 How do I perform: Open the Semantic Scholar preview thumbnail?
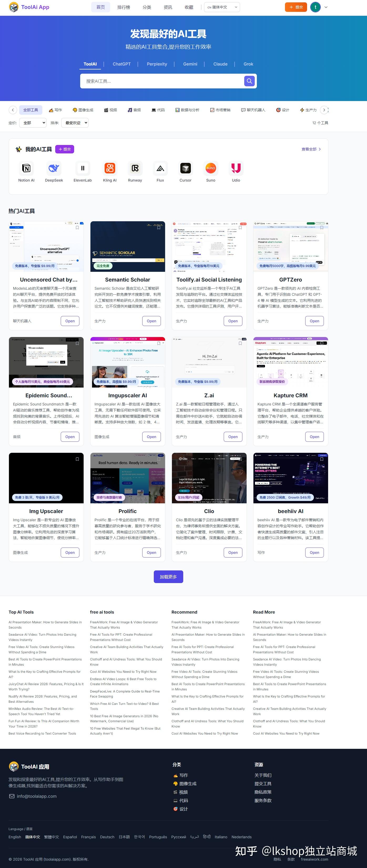pos(128,246)
